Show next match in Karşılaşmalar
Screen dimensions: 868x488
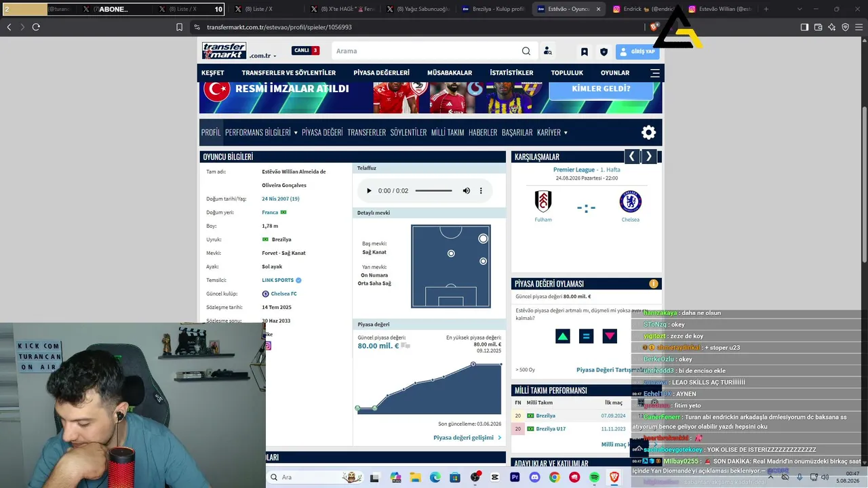tap(648, 157)
